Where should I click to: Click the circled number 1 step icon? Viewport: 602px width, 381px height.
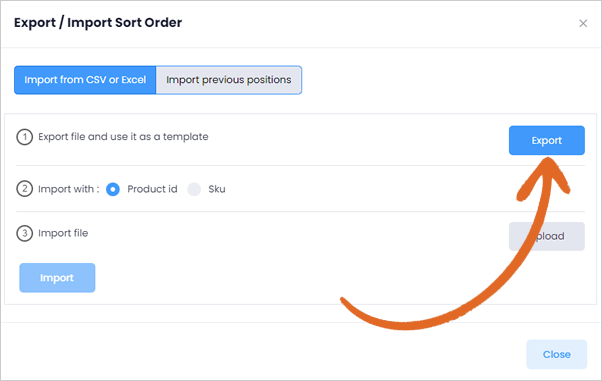click(25, 137)
